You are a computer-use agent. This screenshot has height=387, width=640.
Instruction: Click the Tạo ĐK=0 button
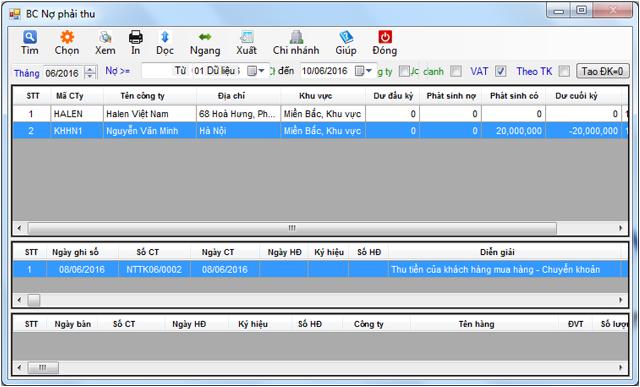coord(602,71)
